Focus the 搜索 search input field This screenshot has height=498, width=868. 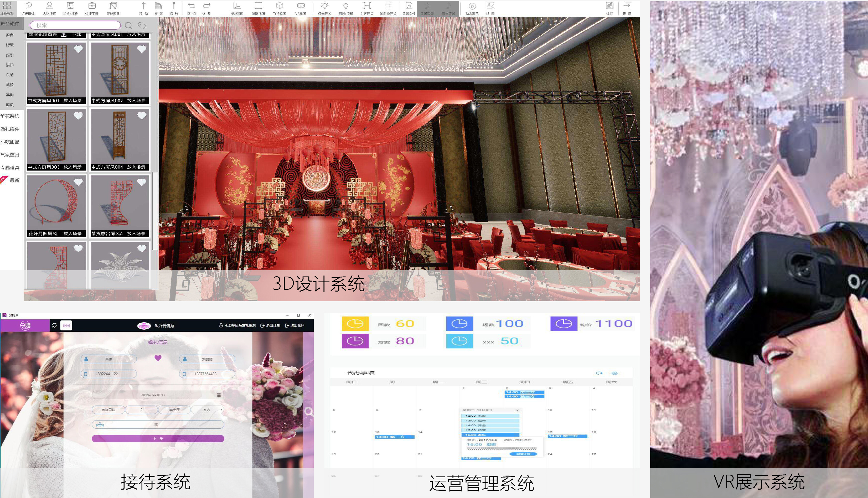coord(75,25)
